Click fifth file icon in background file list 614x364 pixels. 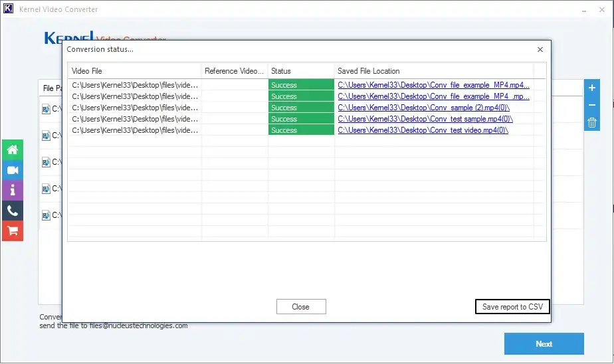[x=46, y=215]
